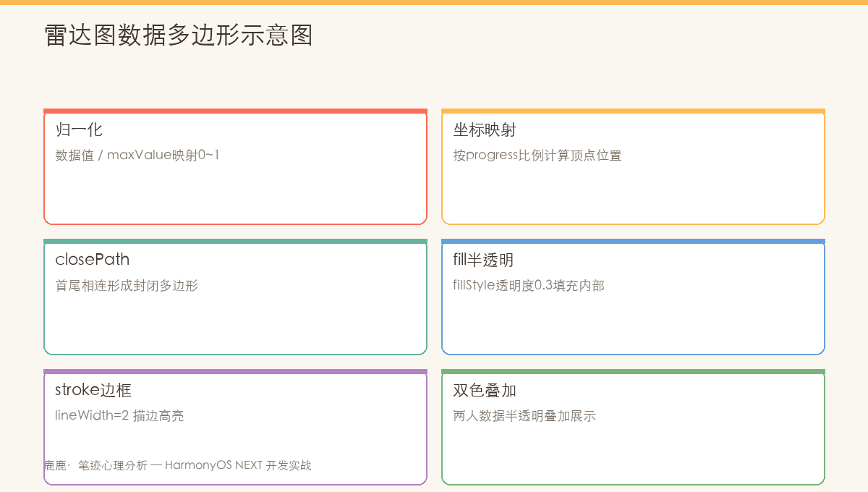Select the 归一化 card heading
This screenshot has height=492, width=868.
(x=79, y=130)
